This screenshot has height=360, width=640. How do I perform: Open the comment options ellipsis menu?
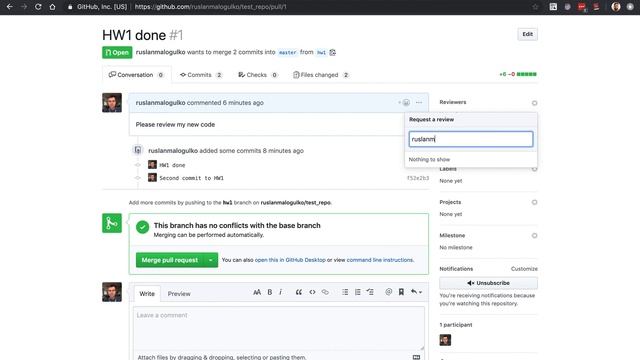pos(419,102)
